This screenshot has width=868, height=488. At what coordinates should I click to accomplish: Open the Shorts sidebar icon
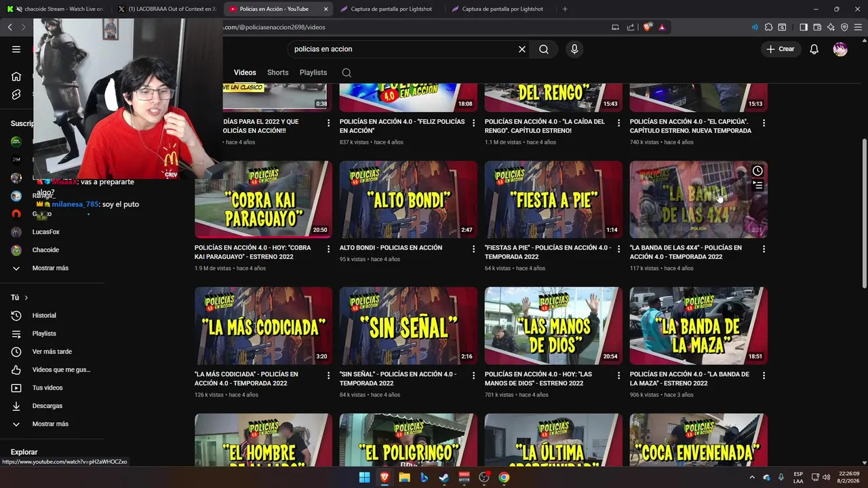click(16, 94)
